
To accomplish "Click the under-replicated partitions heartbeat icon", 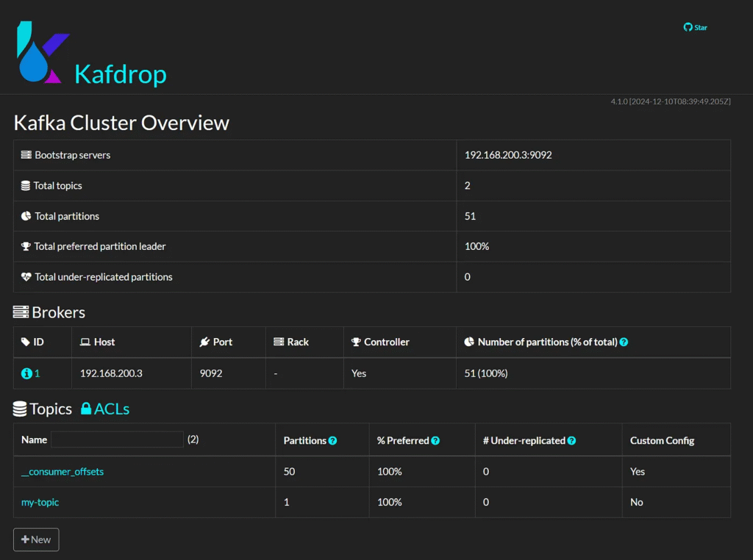I will pyautogui.click(x=26, y=277).
